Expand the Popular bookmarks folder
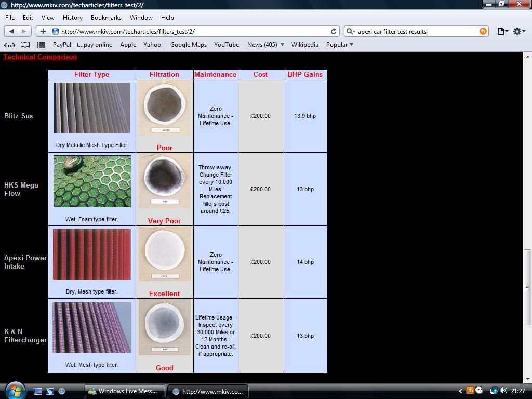This screenshot has width=532, height=399. tap(340, 45)
